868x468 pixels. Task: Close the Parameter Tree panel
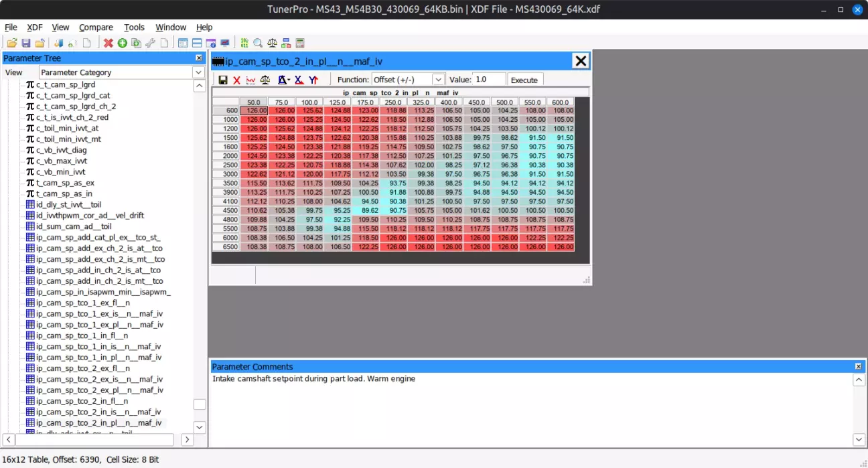199,58
